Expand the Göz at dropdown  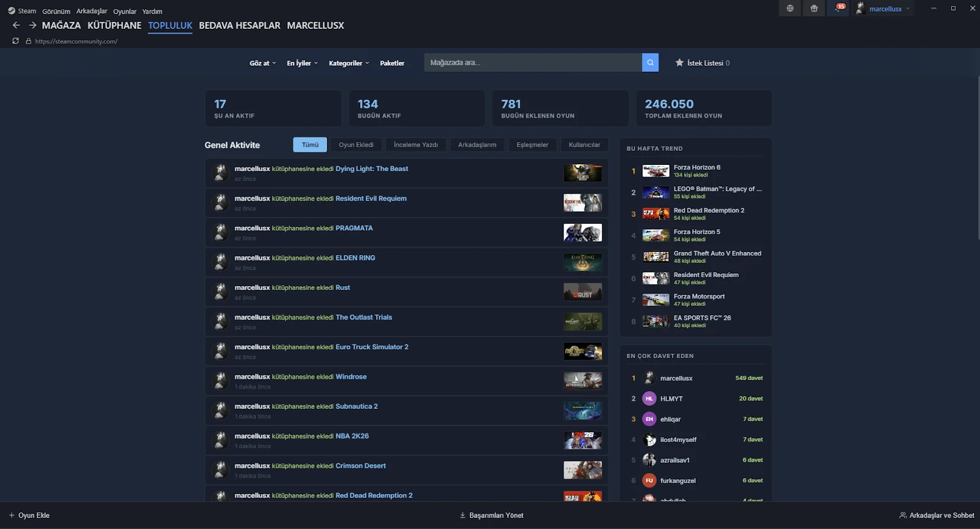tap(263, 63)
